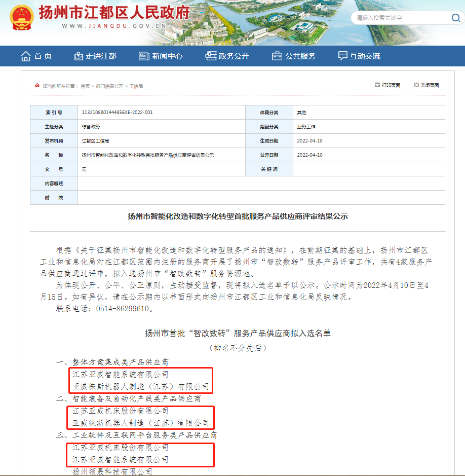Click the 工信局 breadcrumb link

pyautogui.click(x=136, y=86)
